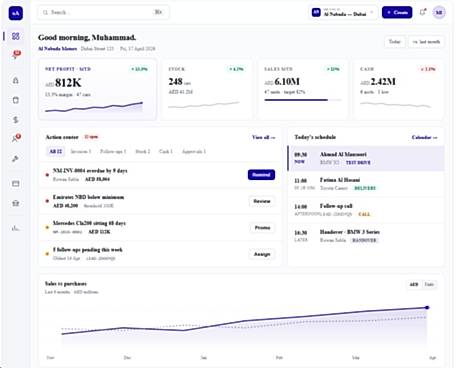Select the Follow-ups tab in Action center
This screenshot has width=459, height=368.
(113, 152)
